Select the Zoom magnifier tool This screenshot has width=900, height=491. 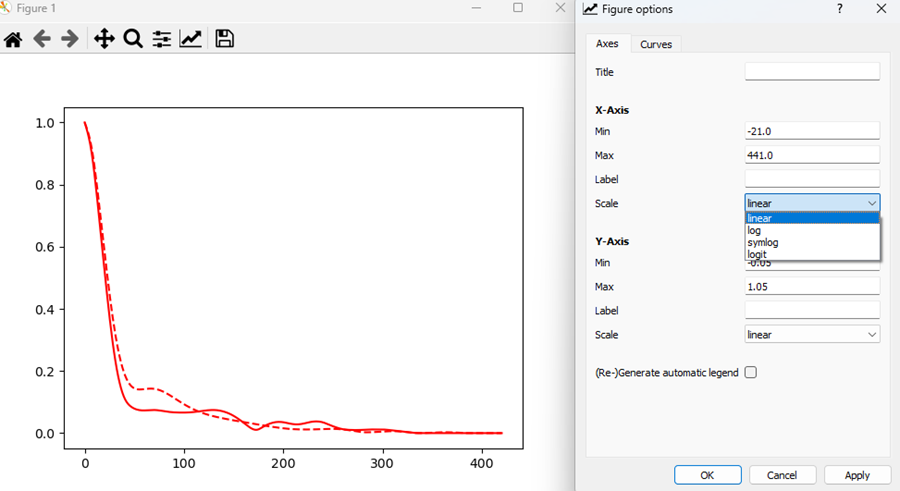tap(133, 39)
